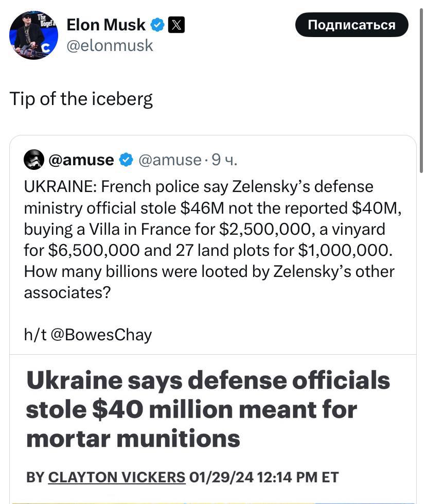Open Elon Musk's profile avatar
426x504 pixels.
[x=33, y=35]
